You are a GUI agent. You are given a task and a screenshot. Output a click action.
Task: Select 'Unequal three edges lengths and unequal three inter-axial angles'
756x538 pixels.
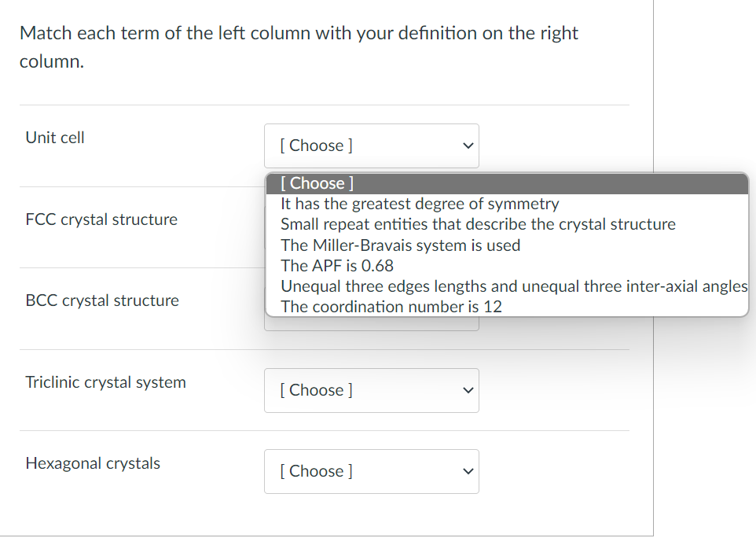(x=512, y=286)
